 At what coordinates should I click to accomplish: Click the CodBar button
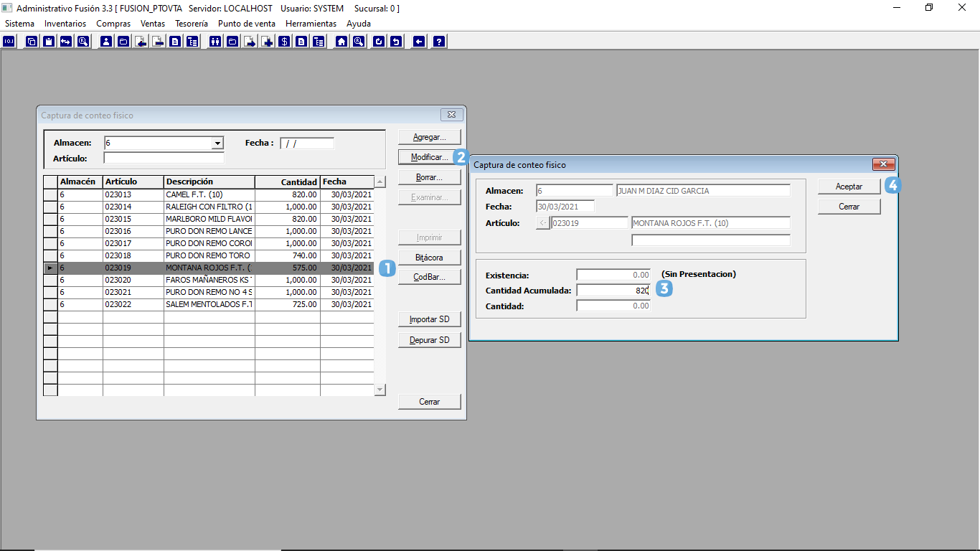click(430, 277)
